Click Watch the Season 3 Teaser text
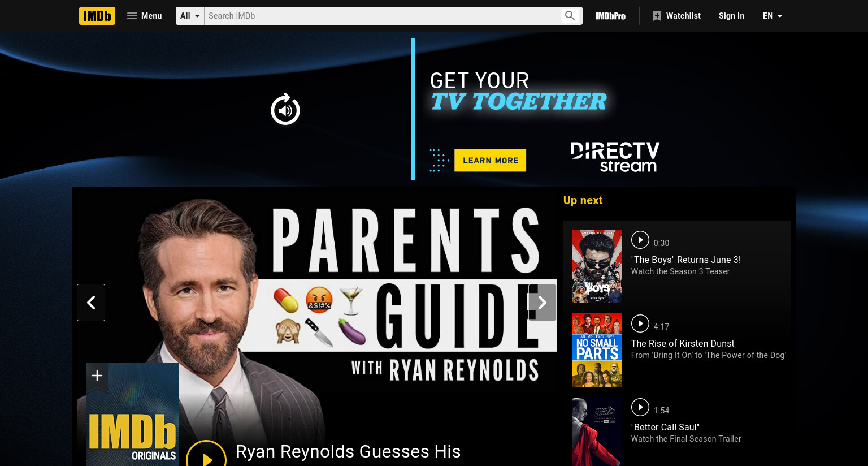 (x=680, y=271)
